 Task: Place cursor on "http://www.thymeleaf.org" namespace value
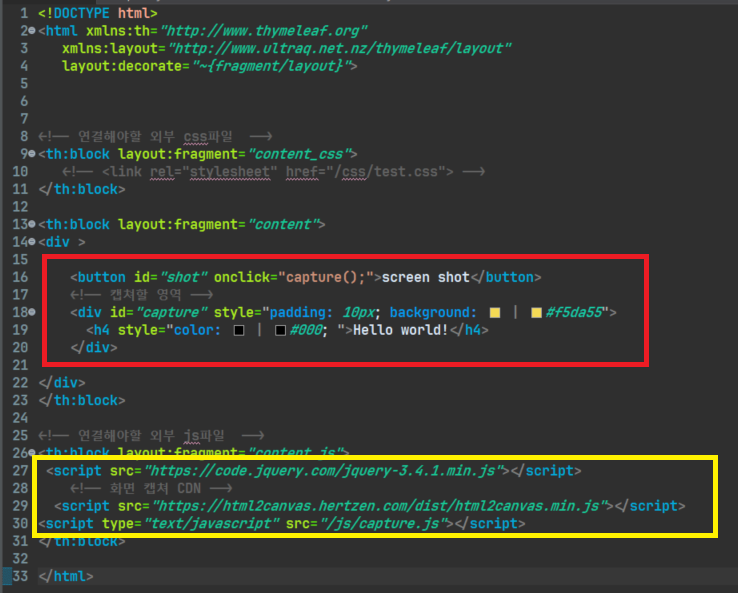(x=264, y=31)
